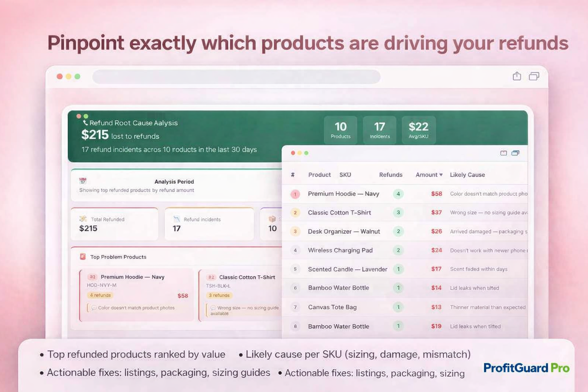Viewport: 588px width, 392px height.
Task: Select the Canvas Tote Bag row
Action: [405, 307]
